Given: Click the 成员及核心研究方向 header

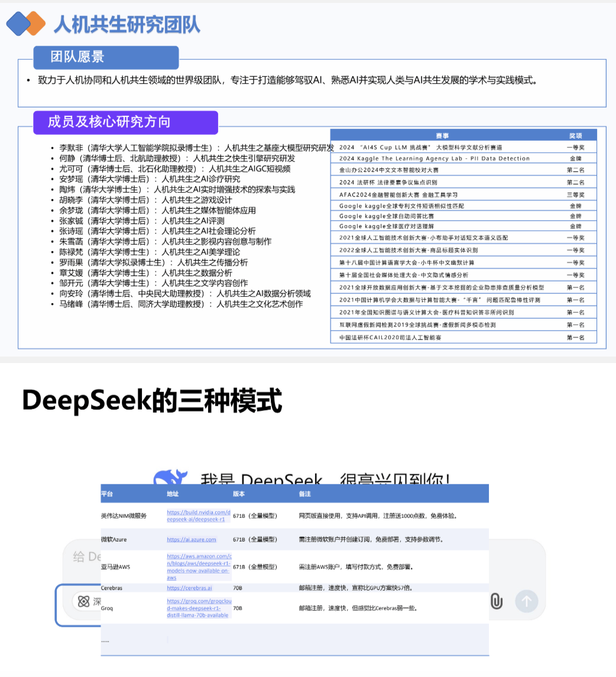Looking at the screenshot, I should [x=125, y=122].
